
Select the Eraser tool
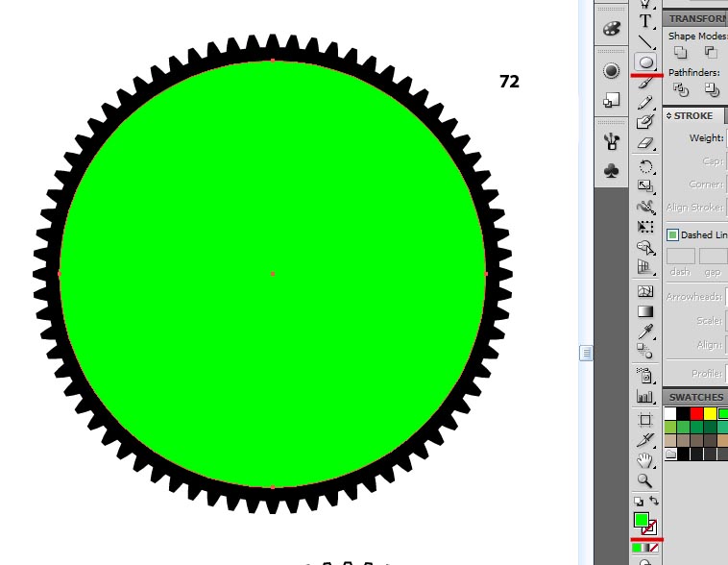(x=644, y=142)
